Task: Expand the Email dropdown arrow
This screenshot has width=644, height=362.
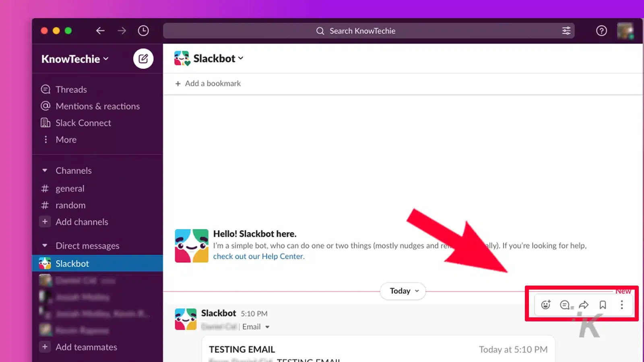Action: pyautogui.click(x=267, y=327)
